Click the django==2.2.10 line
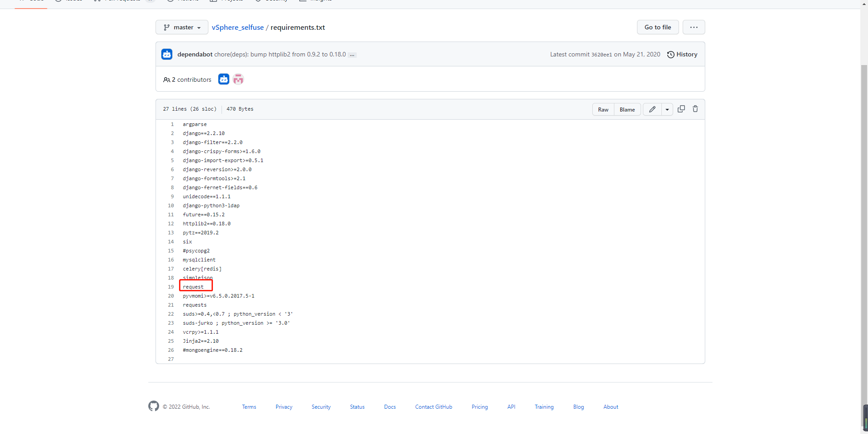This screenshot has width=868, height=434. pyautogui.click(x=203, y=133)
